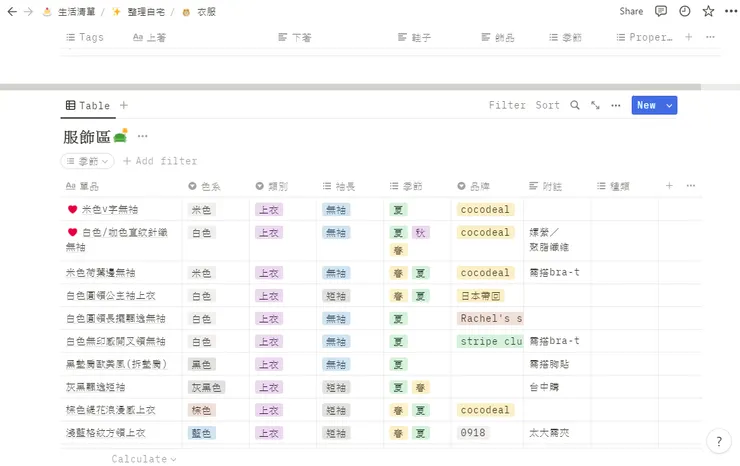Open the 淺藍格紋方領上衣 row
This screenshot has height=466, width=740.
[106, 432]
